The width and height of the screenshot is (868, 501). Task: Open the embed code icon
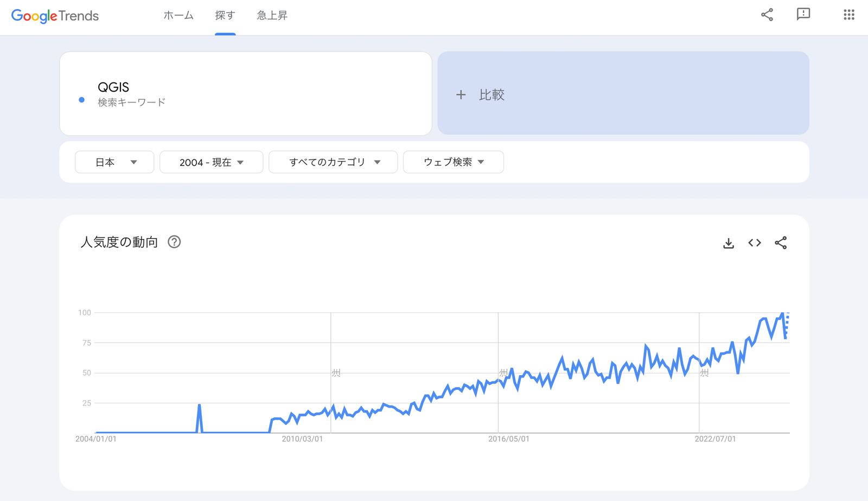[755, 243]
